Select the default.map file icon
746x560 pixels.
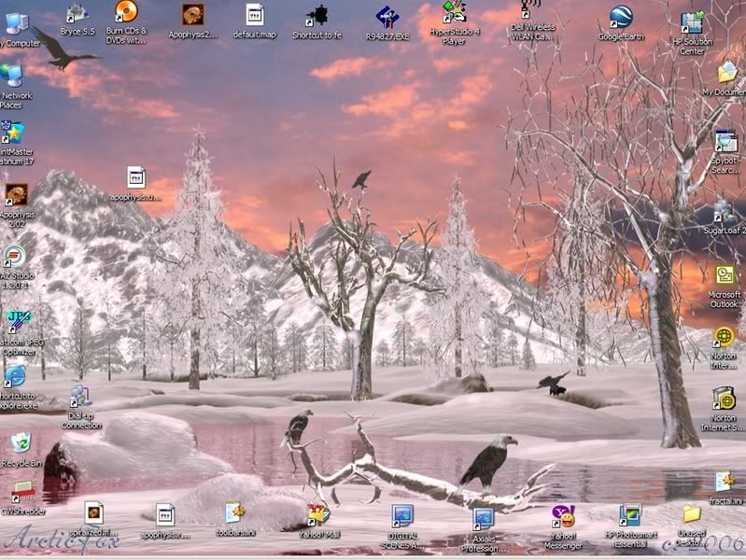[255, 14]
